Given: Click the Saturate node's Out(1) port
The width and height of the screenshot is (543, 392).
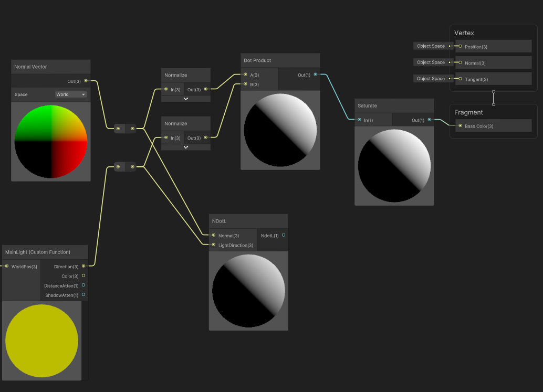Looking at the screenshot, I should pyautogui.click(x=430, y=120).
